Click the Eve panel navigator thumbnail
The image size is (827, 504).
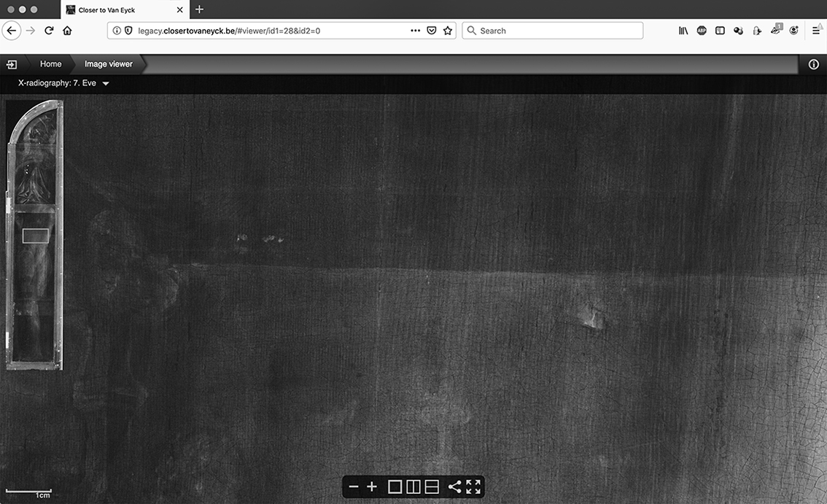pyautogui.click(x=34, y=235)
